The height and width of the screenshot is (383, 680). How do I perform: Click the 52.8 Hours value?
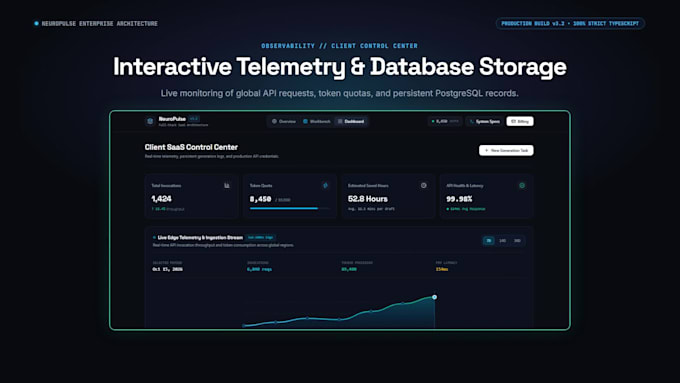[x=368, y=199]
